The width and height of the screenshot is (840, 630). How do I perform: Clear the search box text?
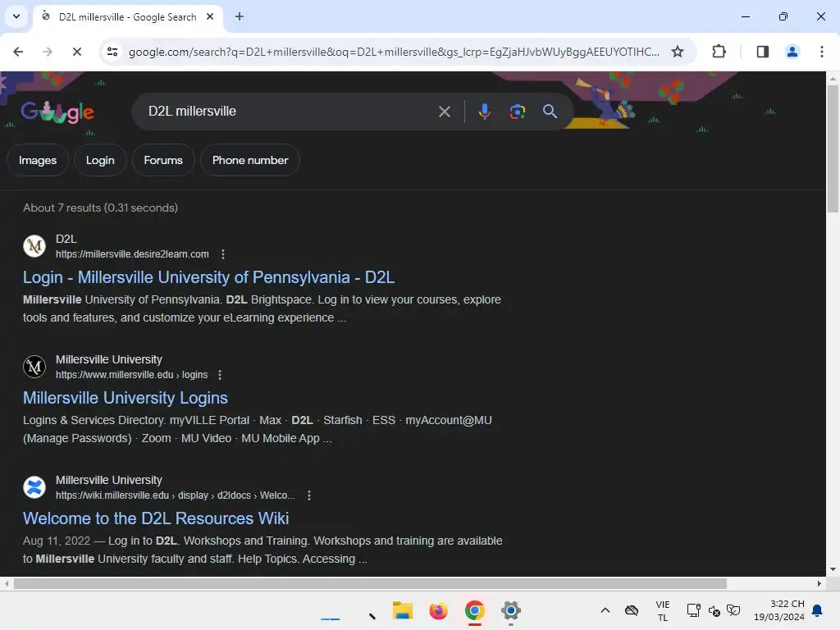(444, 112)
